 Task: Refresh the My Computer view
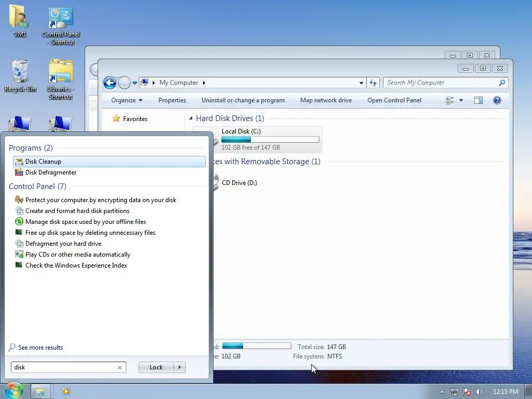tap(373, 83)
